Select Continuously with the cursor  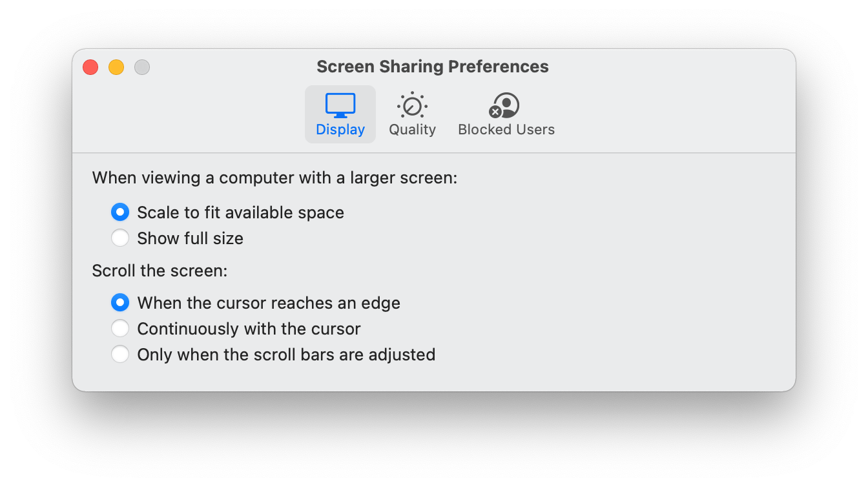[x=120, y=328]
